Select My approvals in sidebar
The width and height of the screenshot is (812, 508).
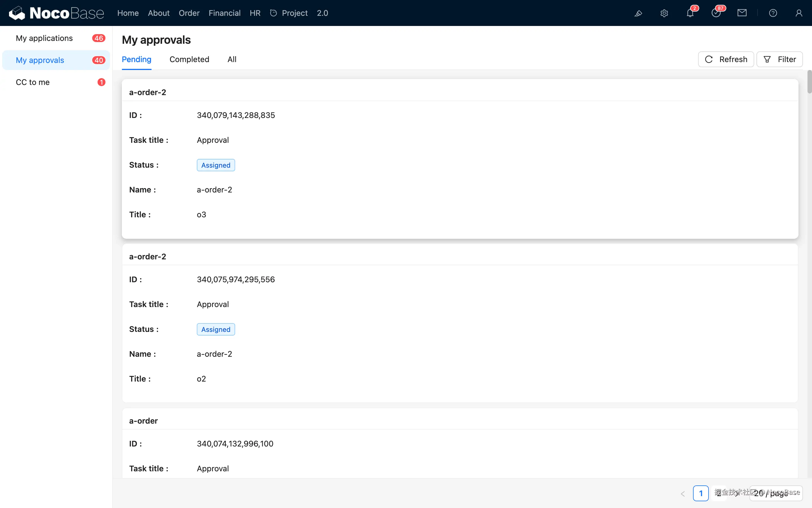coord(56,60)
